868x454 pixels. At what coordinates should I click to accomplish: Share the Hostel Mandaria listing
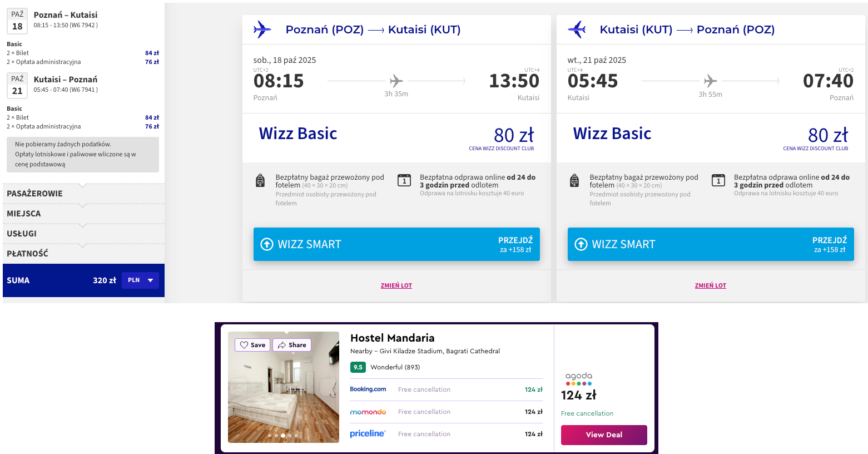[x=292, y=345]
